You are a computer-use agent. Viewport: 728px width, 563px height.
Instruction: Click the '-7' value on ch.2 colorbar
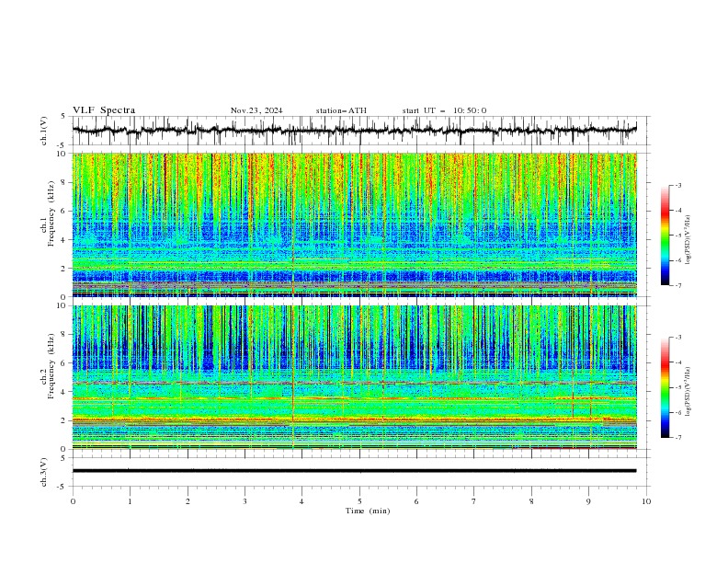pos(677,438)
